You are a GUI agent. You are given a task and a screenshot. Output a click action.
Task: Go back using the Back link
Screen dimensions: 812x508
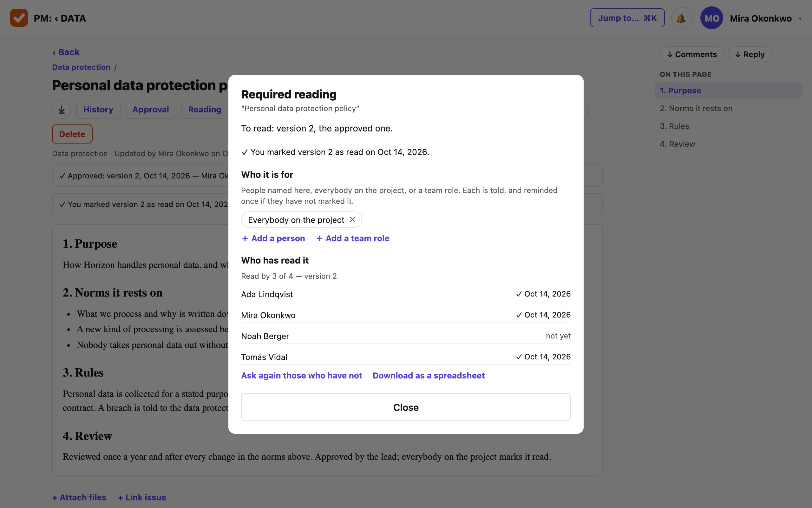coord(66,52)
